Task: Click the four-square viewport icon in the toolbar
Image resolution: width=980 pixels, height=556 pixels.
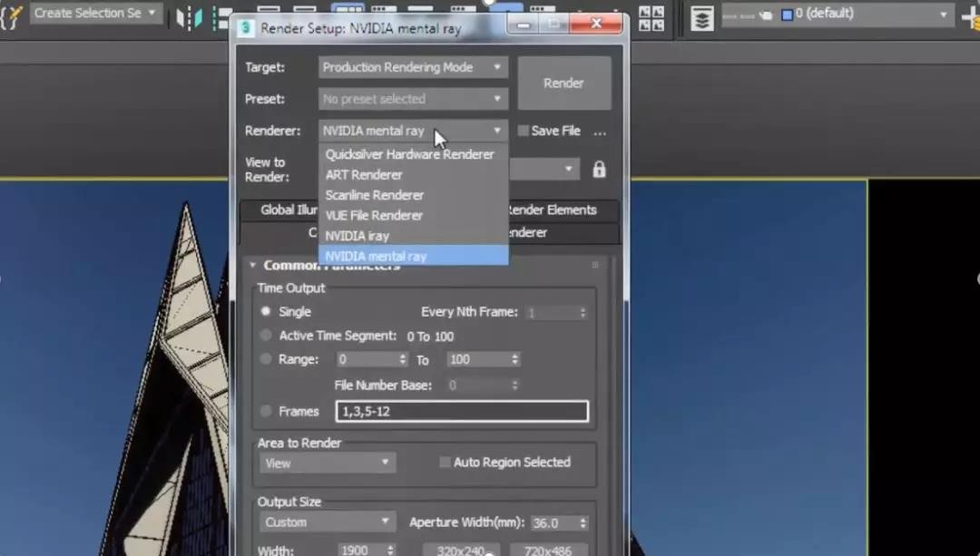Action: 651,17
